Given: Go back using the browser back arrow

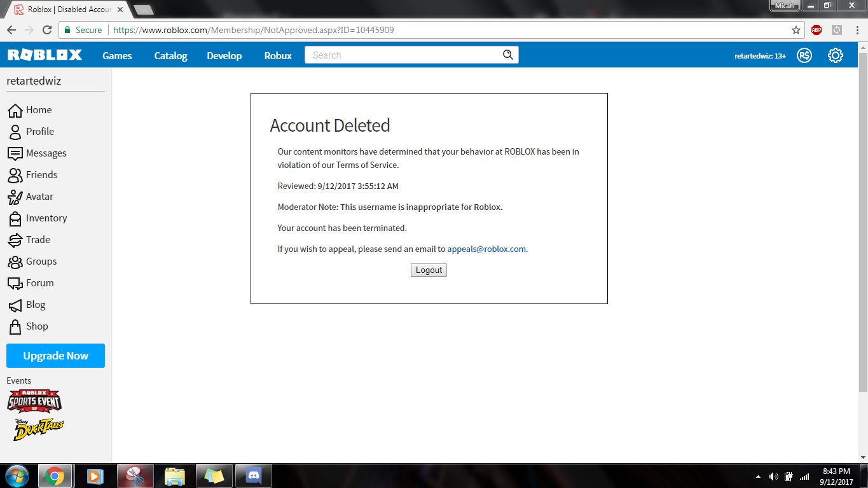Looking at the screenshot, I should [x=11, y=30].
